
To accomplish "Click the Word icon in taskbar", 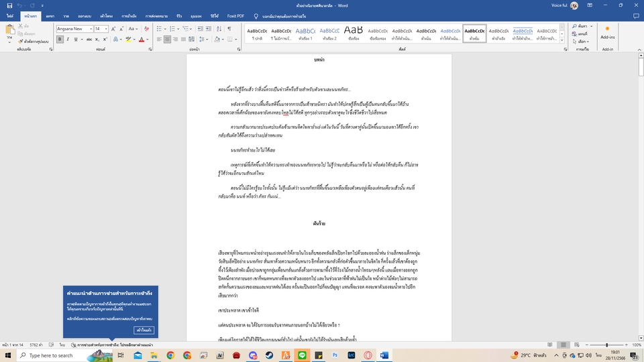I will pos(384,355).
